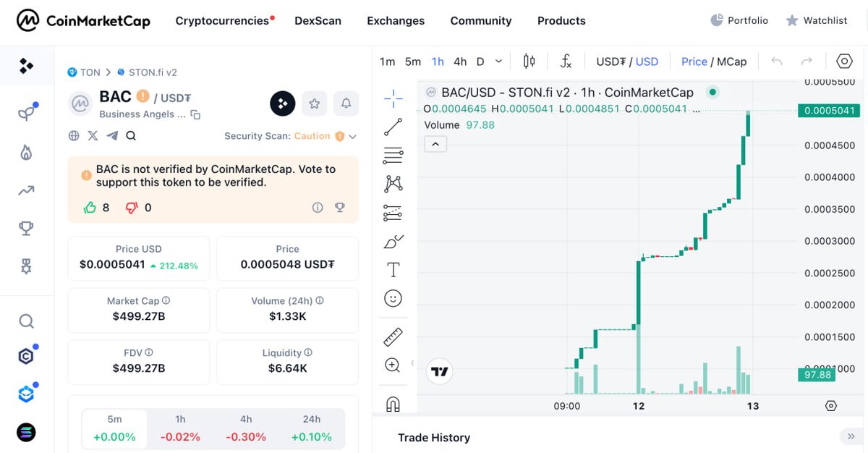Viewport: 868px width, 453px height.
Task: Click the FDV info icon
Action: tap(149, 352)
